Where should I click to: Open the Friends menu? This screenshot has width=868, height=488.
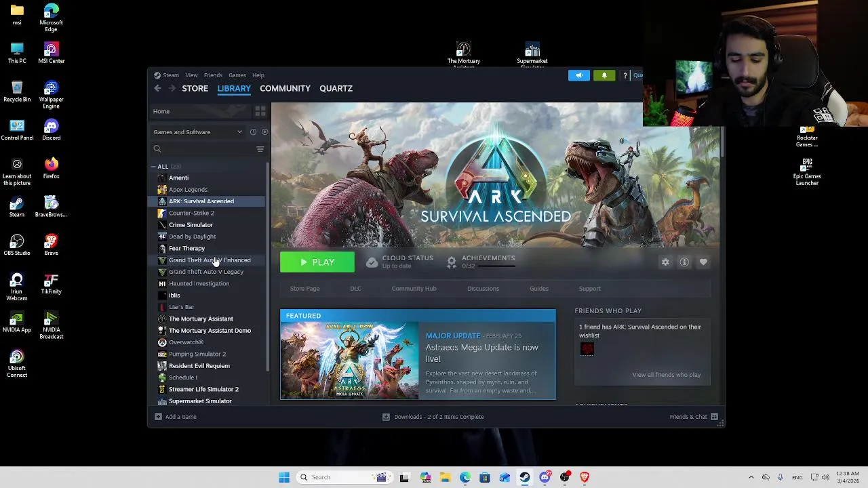coord(213,75)
